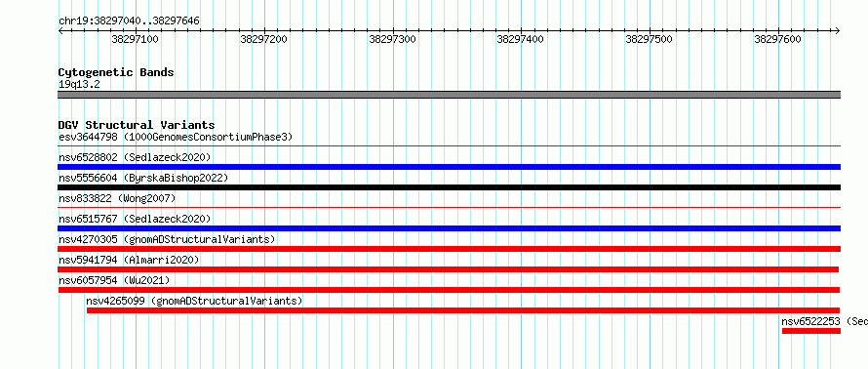The height and width of the screenshot is (369, 868).
Task: Click the DGV Structural Variants track title
Action: click(x=137, y=125)
